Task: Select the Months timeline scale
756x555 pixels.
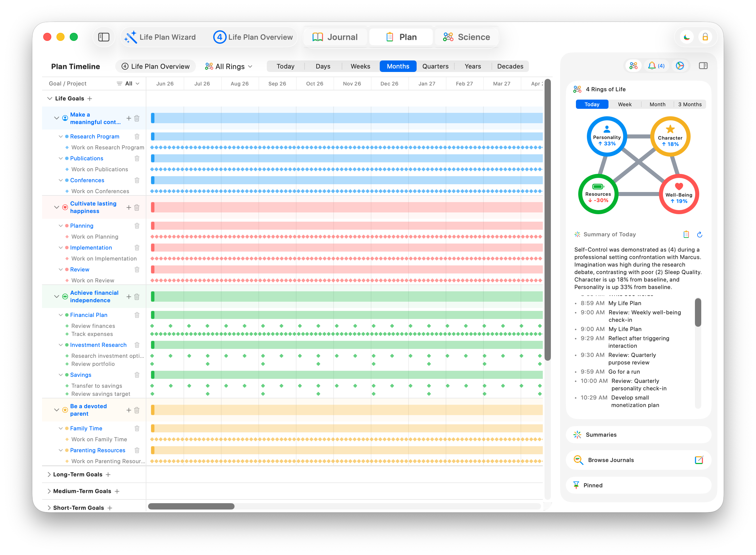Action: click(x=398, y=66)
